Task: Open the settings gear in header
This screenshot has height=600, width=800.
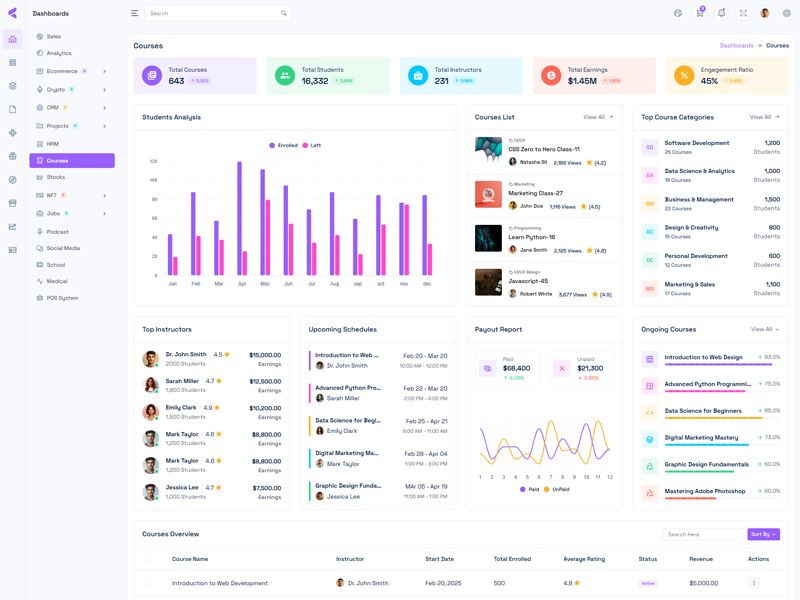Action: [787, 13]
